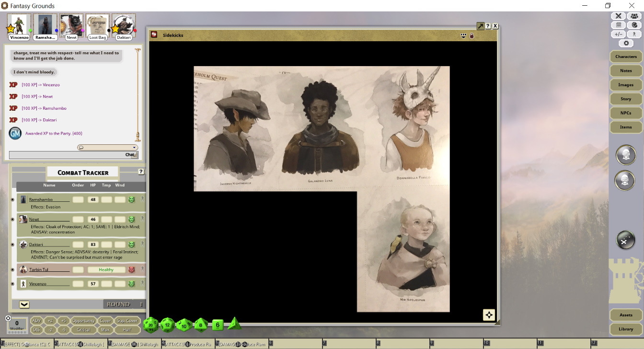Toggle Tarbin Tul's active turn indicator dot
The image size is (644, 349).
[12, 270]
